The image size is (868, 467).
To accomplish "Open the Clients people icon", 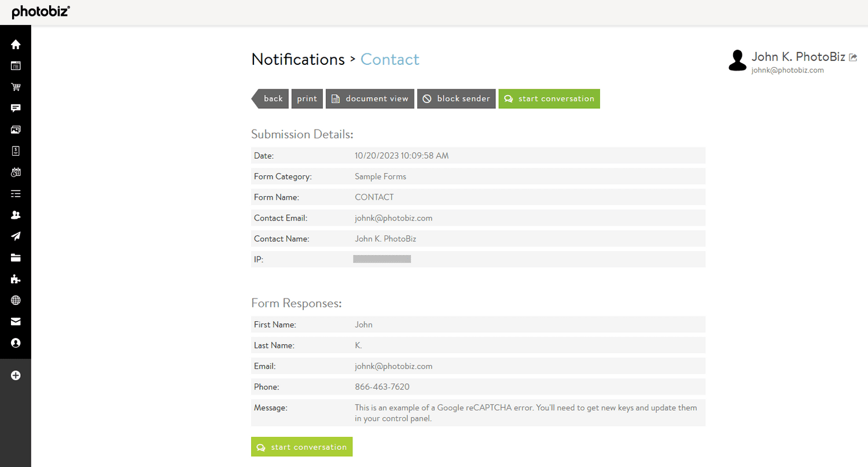I will pyautogui.click(x=16, y=215).
